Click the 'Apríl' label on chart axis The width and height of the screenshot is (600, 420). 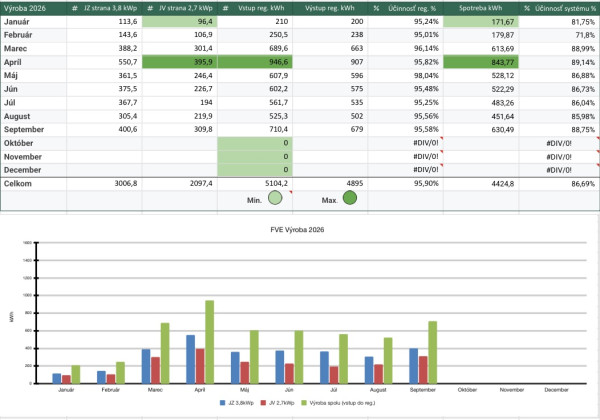click(200, 390)
